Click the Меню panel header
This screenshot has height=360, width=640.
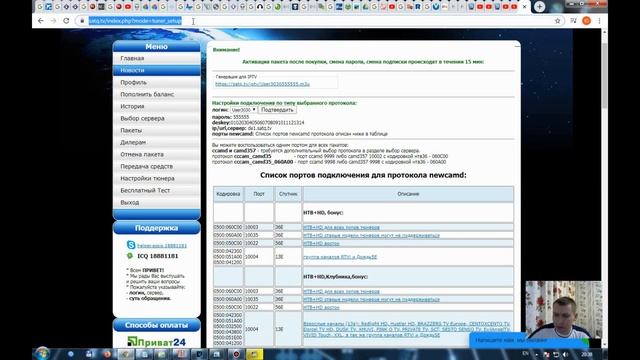point(157,47)
